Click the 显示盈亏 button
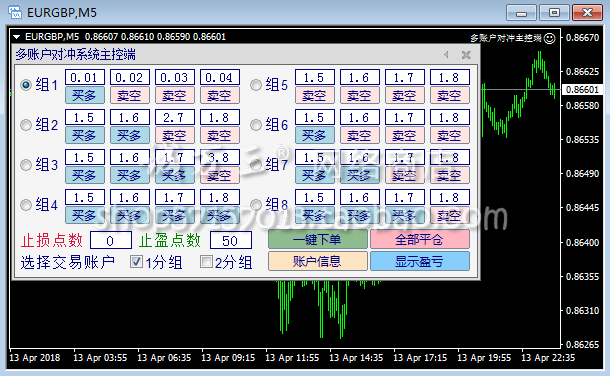Screen dimensions: 610x376 (x=420, y=261)
